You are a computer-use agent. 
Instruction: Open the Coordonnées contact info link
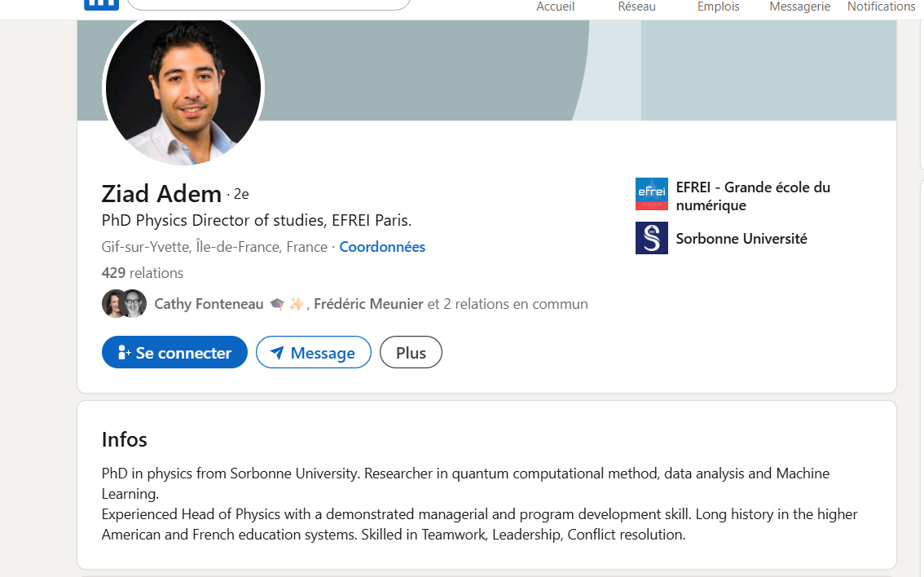click(x=382, y=247)
